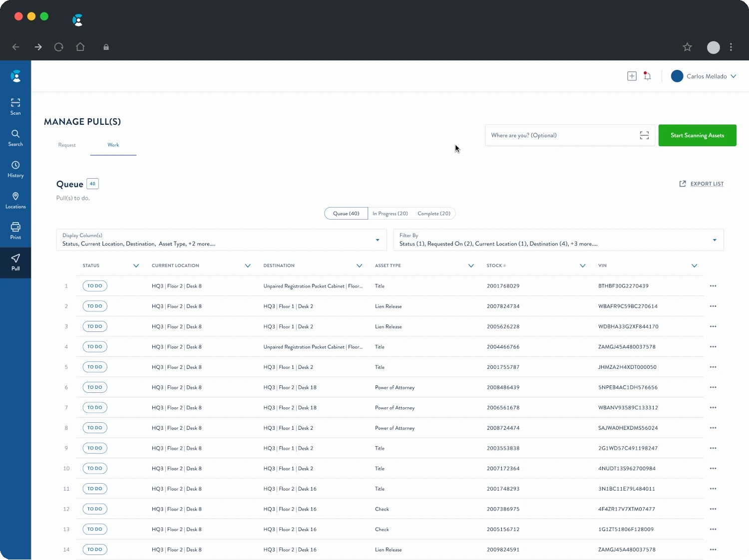
Task: Expand the Status column filter chevron
Action: [x=136, y=266]
